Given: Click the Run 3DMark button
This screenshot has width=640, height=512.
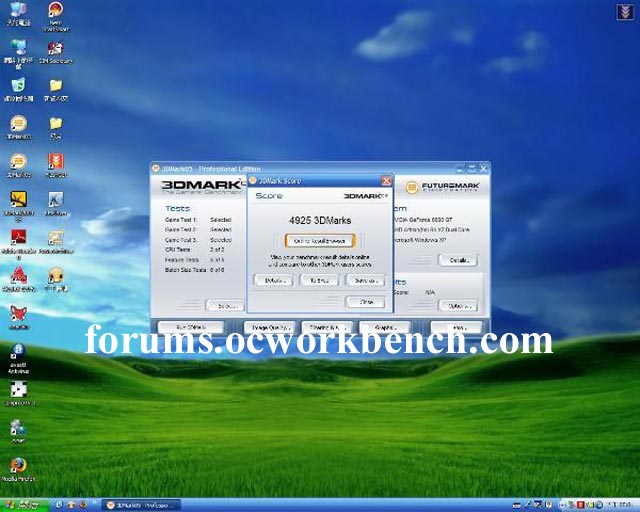Looking at the screenshot, I should click(x=191, y=327).
